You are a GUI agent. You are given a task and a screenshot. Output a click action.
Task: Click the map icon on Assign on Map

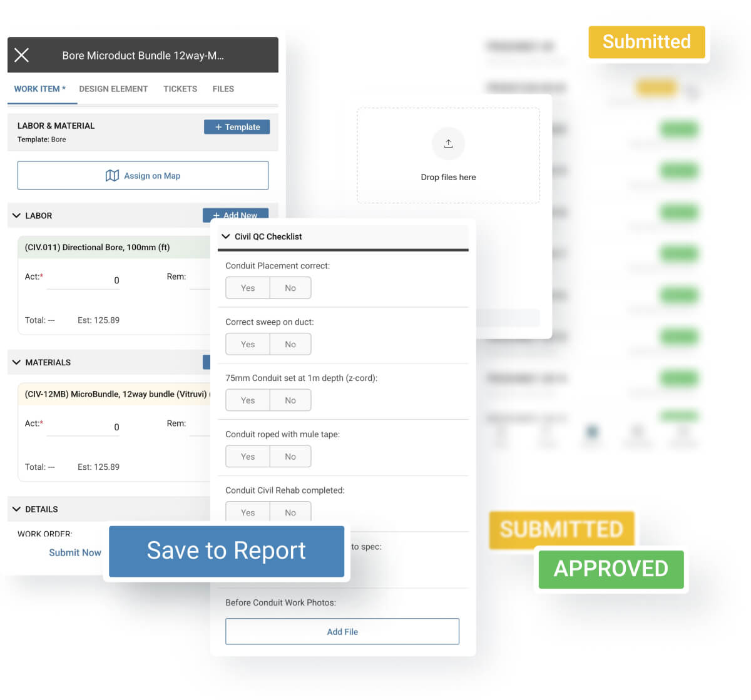coord(113,175)
